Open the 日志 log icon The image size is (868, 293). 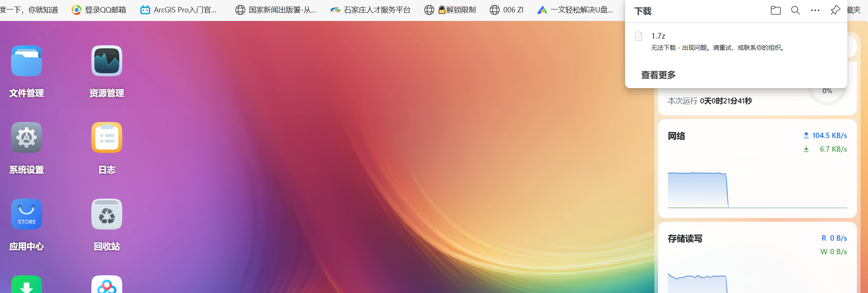tap(107, 138)
